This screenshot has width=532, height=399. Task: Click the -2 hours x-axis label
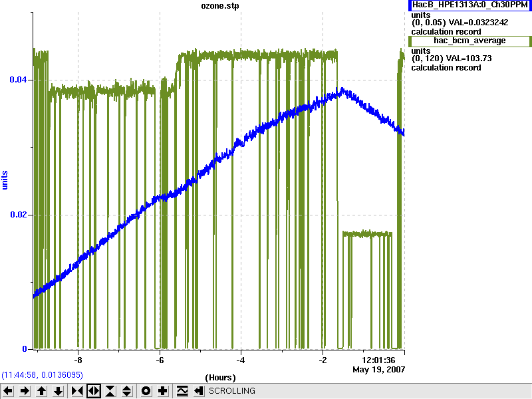[323, 360]
